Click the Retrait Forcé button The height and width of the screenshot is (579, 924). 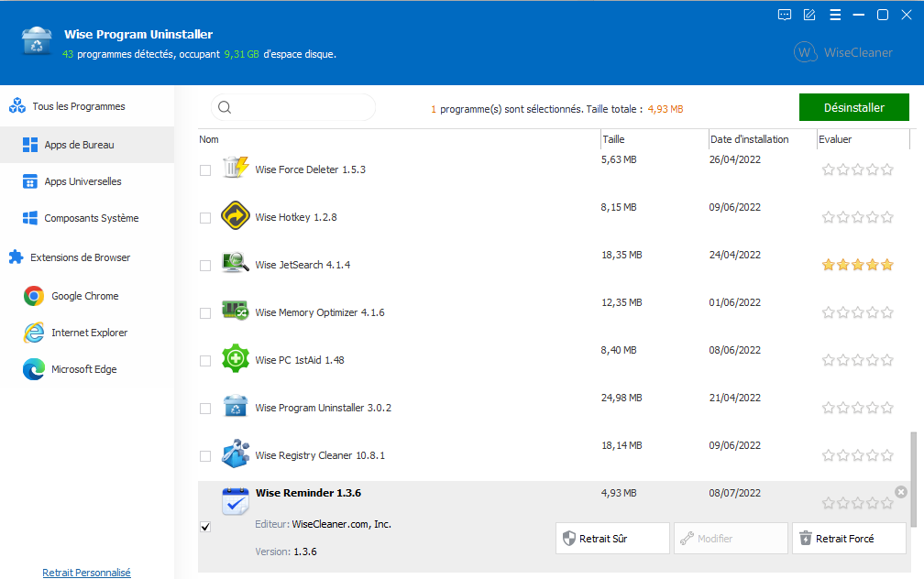[849, 539]
